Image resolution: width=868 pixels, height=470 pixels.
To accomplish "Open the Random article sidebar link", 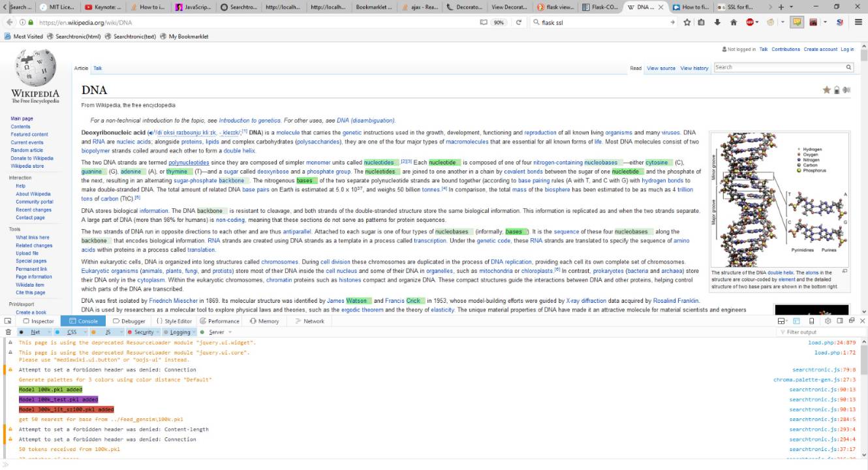I will [x=27, y=150].
